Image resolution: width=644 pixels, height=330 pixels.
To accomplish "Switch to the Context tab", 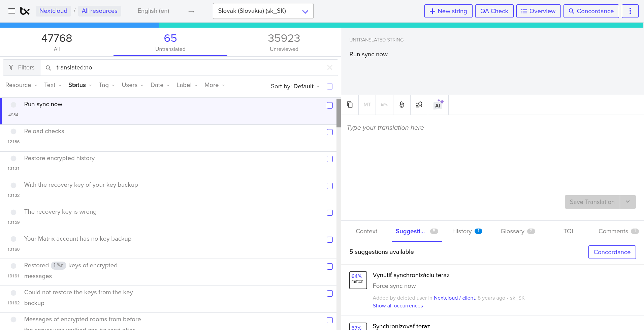I will click(x=366, y=231).
